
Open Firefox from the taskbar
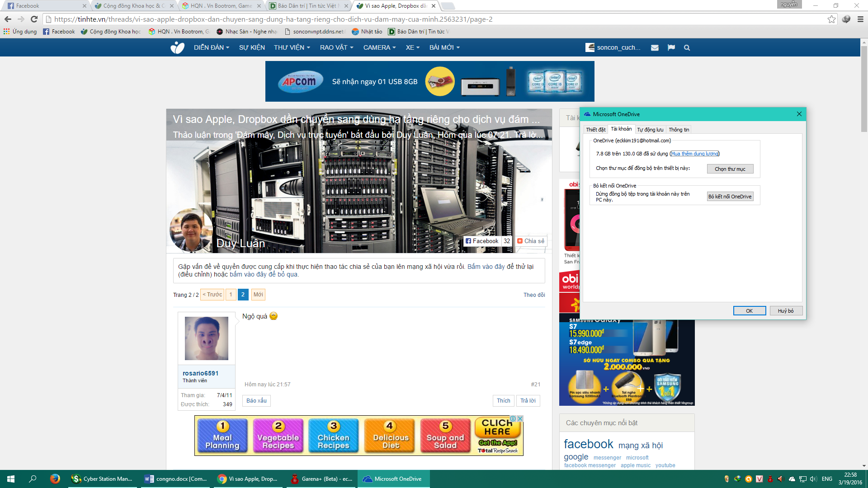tap(55, 479)
